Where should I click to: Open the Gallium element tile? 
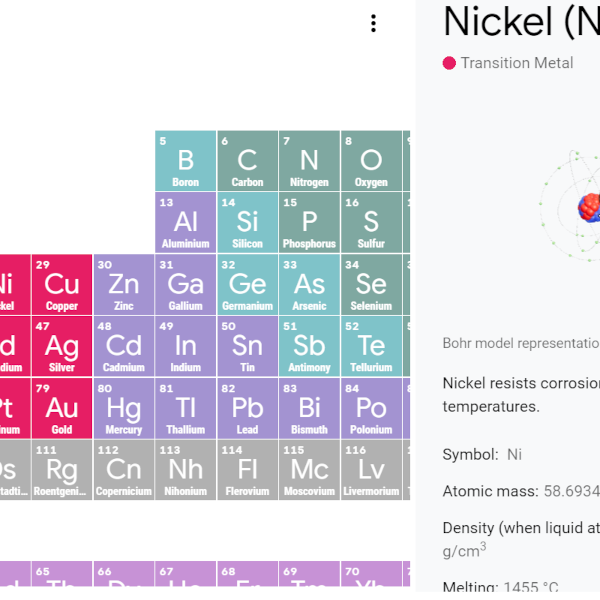coord(186,284)
